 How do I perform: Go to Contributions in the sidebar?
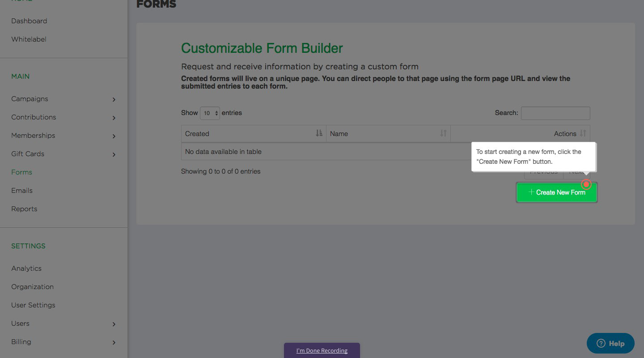click(x=34, y=117)
